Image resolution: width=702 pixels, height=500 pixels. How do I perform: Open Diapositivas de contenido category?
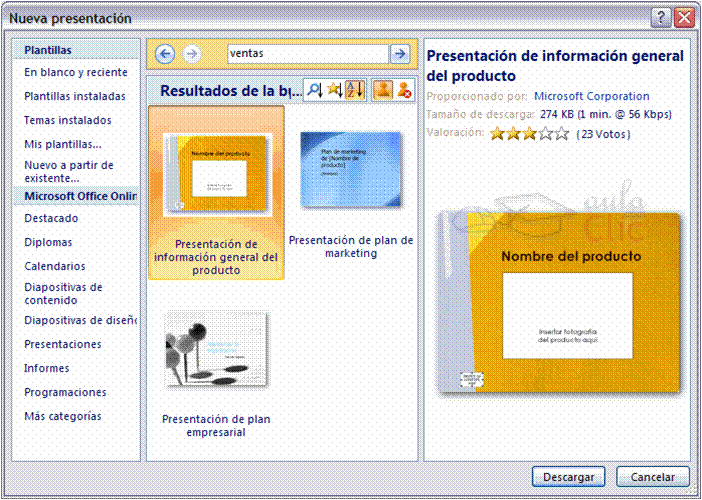[63, 294]
